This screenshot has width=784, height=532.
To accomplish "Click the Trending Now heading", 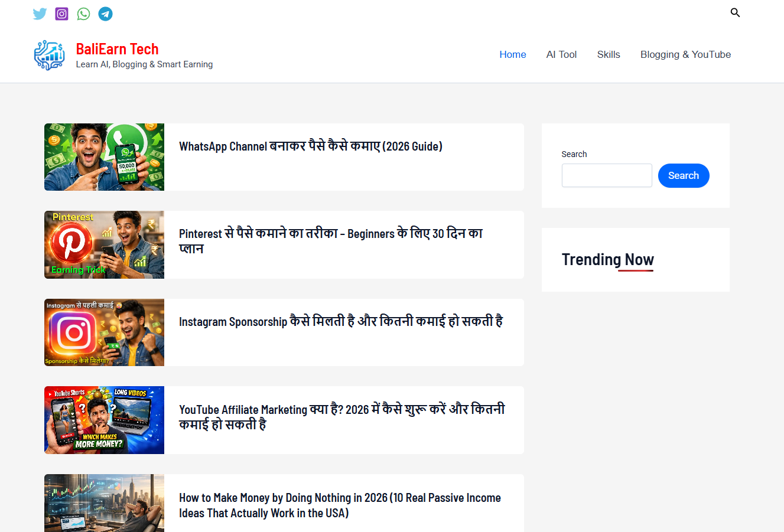I will 607,260.
